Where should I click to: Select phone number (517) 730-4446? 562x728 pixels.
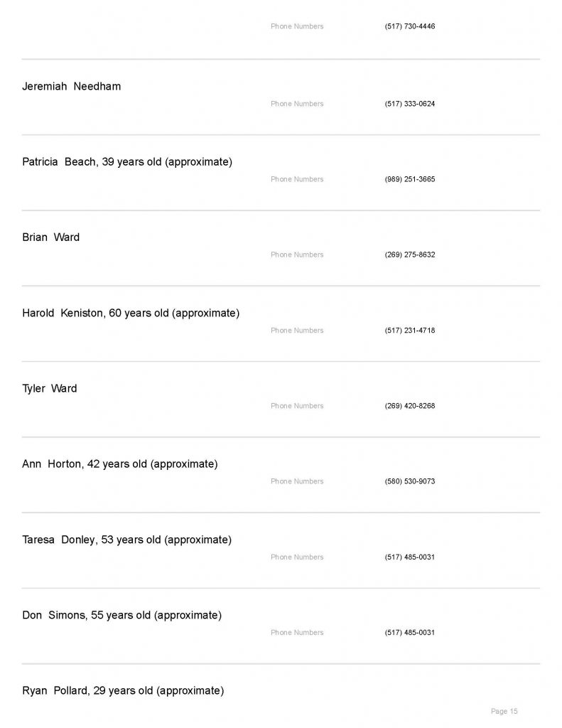tap(410, 26)
